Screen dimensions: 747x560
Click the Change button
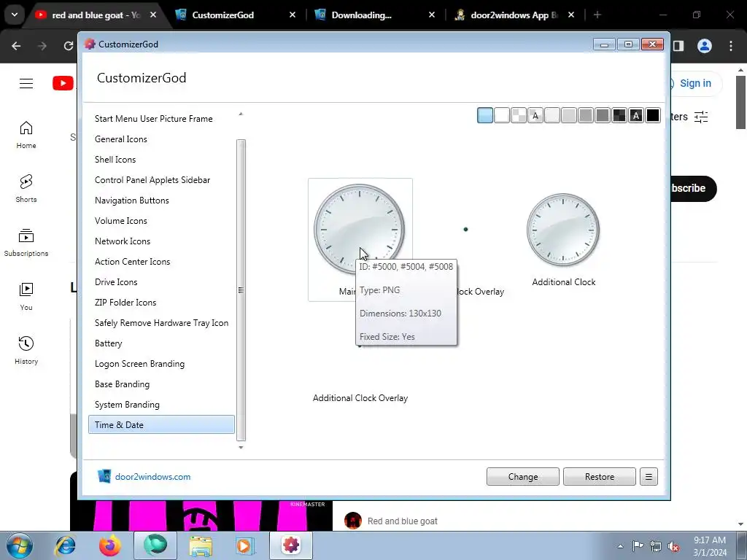pyautogui.click(x=522, y=477)
